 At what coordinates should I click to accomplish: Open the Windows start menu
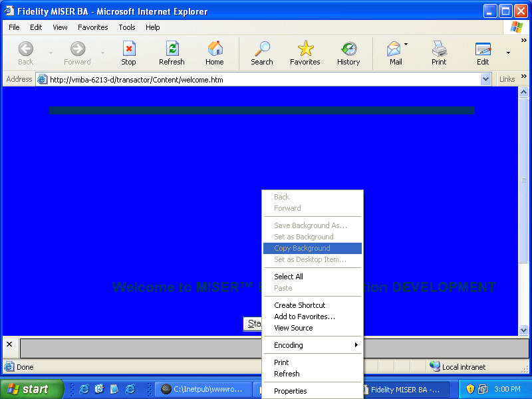point(31,389)
